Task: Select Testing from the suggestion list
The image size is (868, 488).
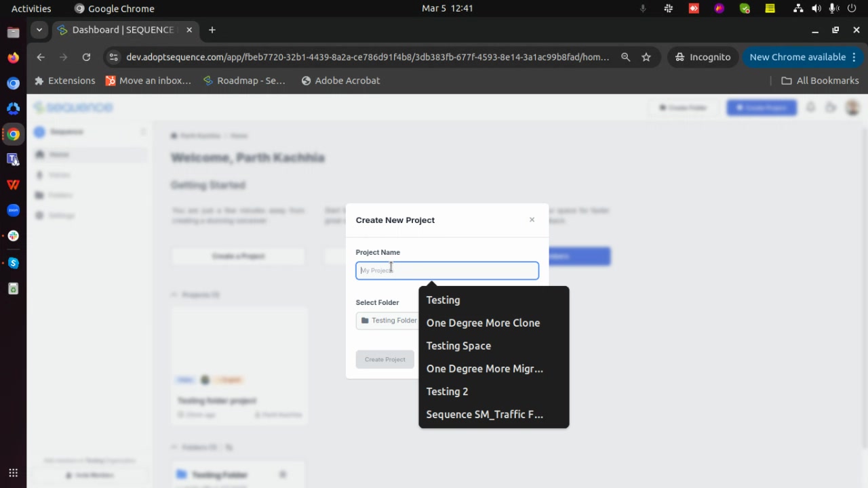Action: (443, 300)
